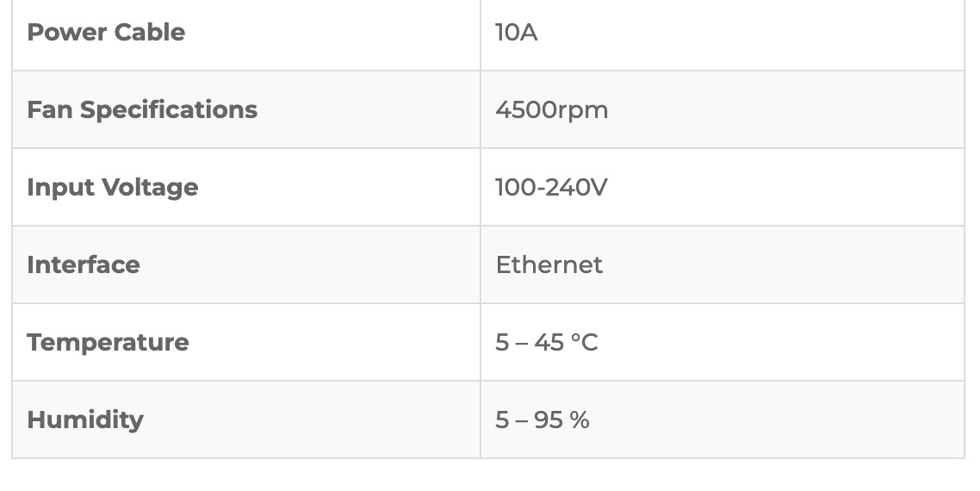Image resolution: width=980 pixels, height=491 pixels.
Task: Click the word Voltage in the table
Action: click(150, 188)
